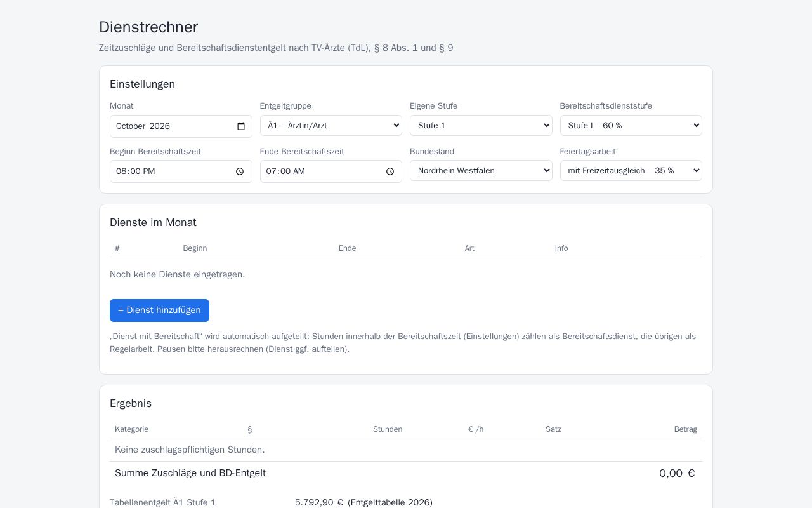
Task: Click 'Noch keine Dienste eingetragen.' text
Action: [x=177, y=274]
